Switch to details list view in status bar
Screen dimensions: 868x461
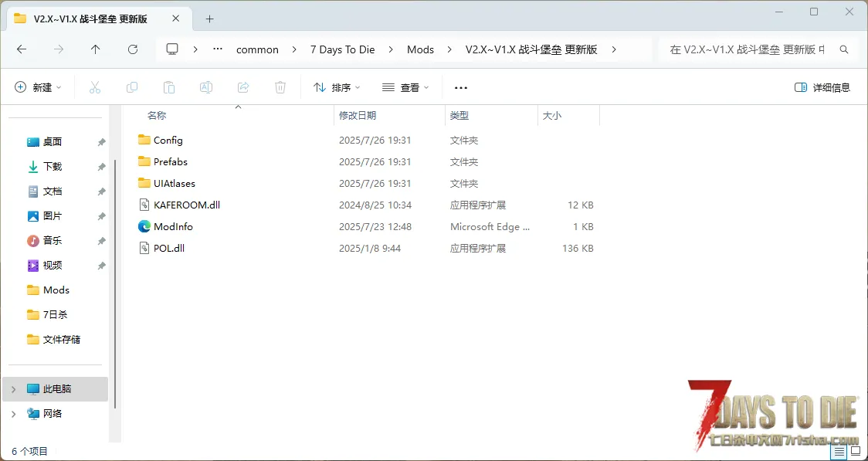pos(839,451)
